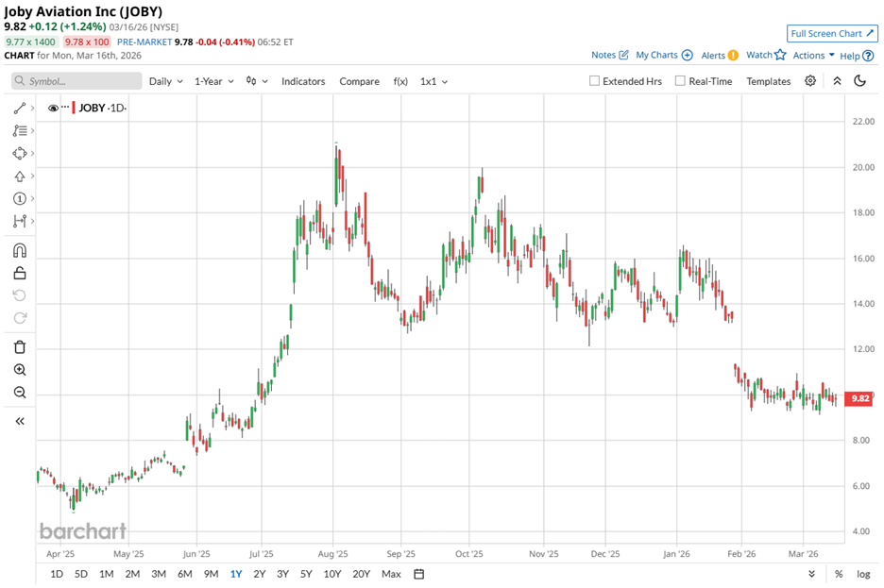This screenshot has width=884, height=588.
Task: Enable the Real-Time checkbox
Action: tap(681, 80)
